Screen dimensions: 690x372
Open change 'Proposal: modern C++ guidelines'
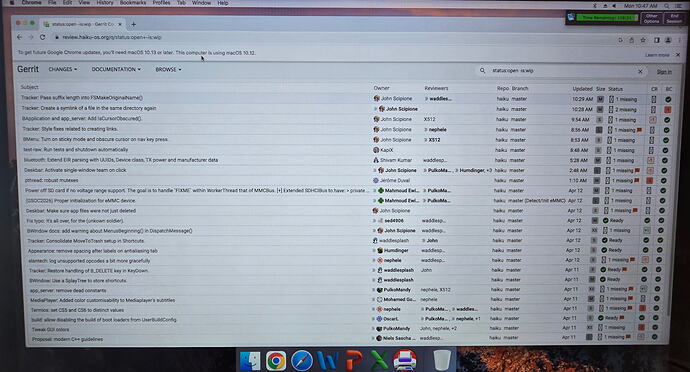tap(67, 339)
